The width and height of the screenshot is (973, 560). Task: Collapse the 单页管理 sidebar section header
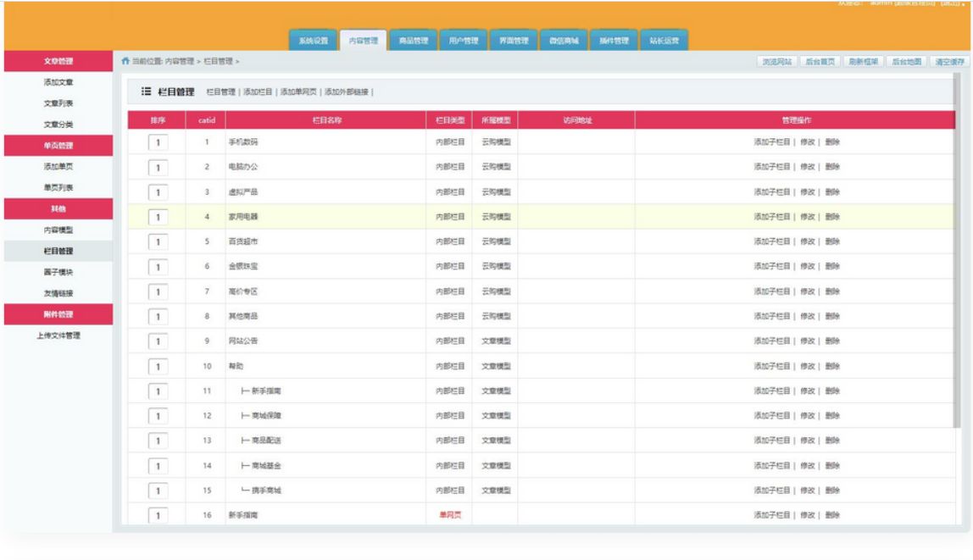tap(58, 146)
